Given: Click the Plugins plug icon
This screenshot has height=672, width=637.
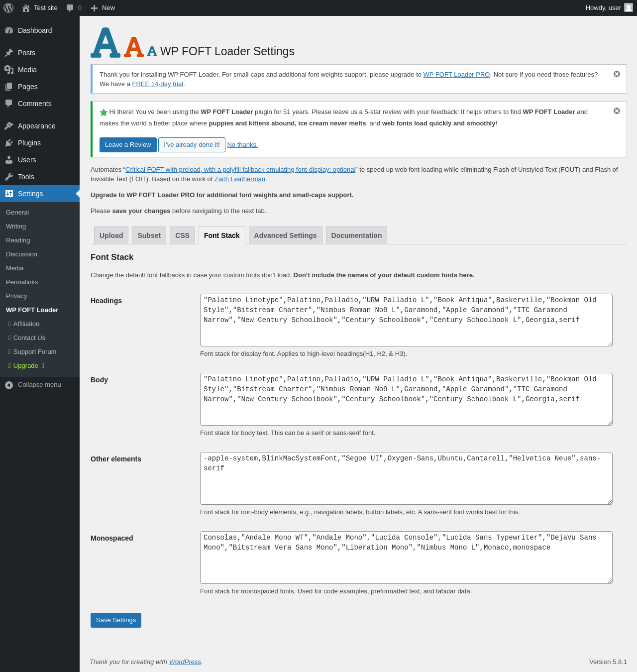Looking at the screenshot, I should click(x=9, y=143).
